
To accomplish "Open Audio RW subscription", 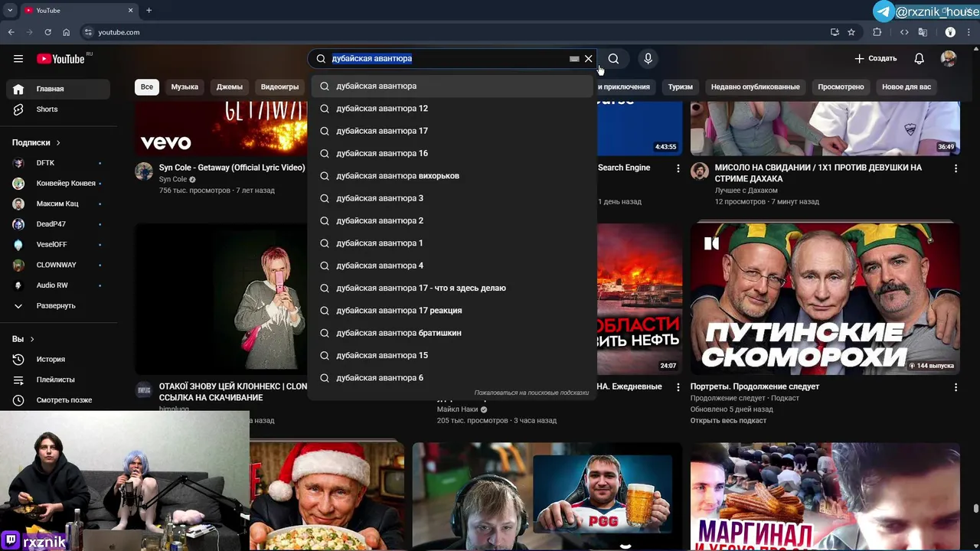I will coord(58,285).
